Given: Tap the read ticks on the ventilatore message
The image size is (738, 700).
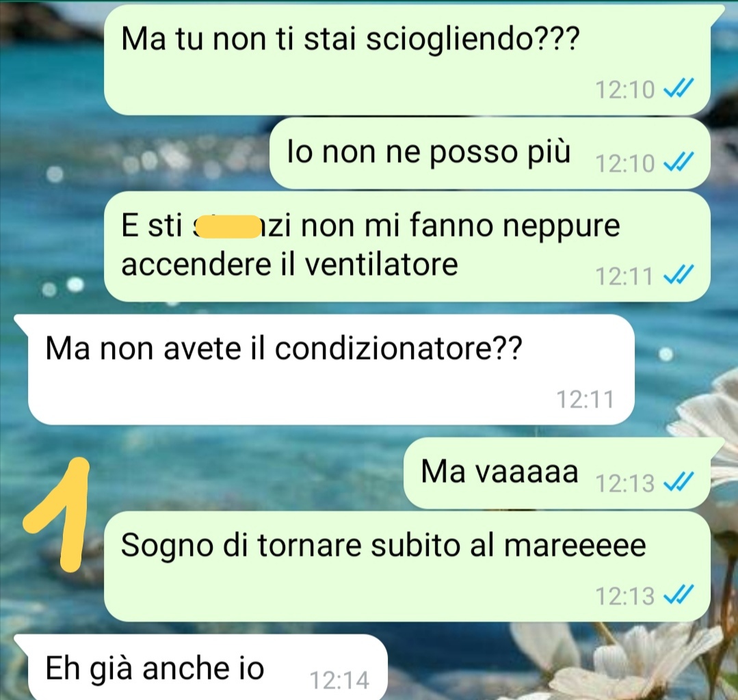Looking at the screenshot, I should (x=678, y=275).
